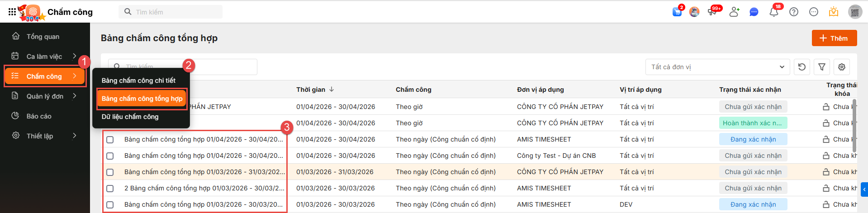Screen dimensions: 868x213
Task: Open the notifications bell
Action: 773,12
